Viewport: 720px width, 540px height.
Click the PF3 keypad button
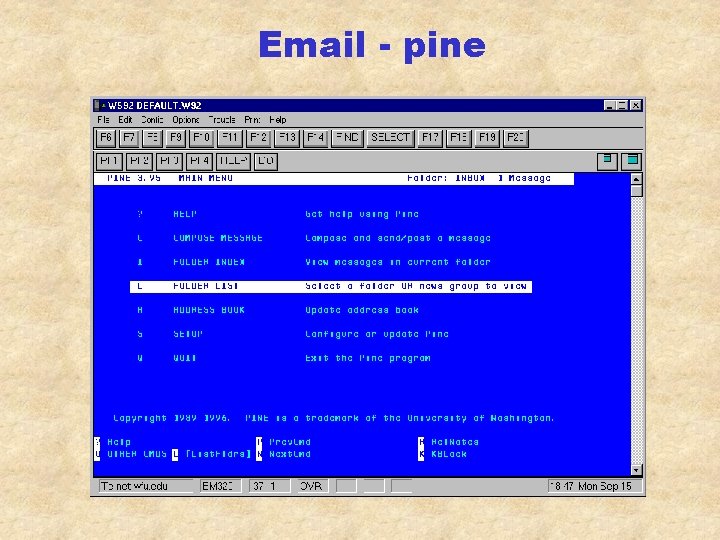[x=169, y=161]
